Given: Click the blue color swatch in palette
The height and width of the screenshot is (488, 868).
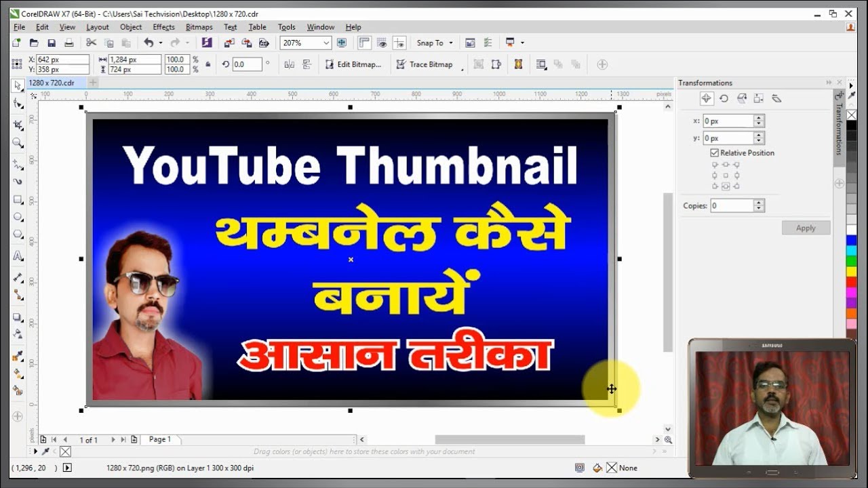Looking at the screenshot, I should (x=851, y=241).
